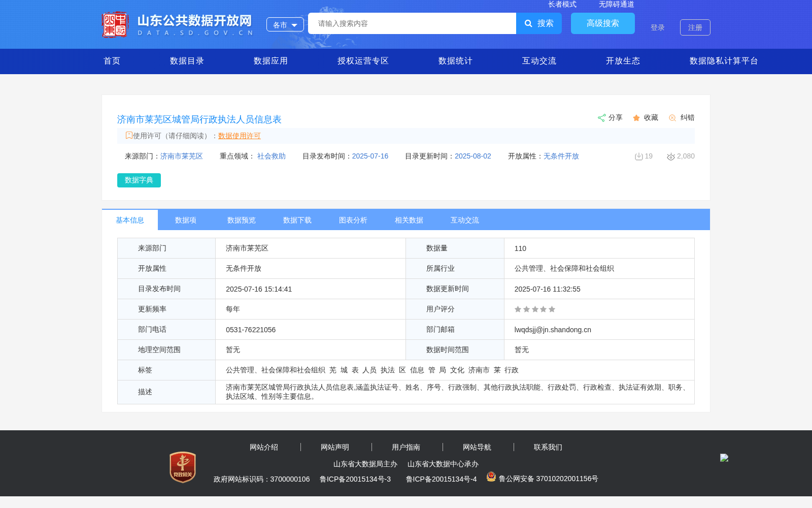Viewport: 812px width, 508px height.
Task: Click the share icon next to 分享
Action: [x=601, y=118]
